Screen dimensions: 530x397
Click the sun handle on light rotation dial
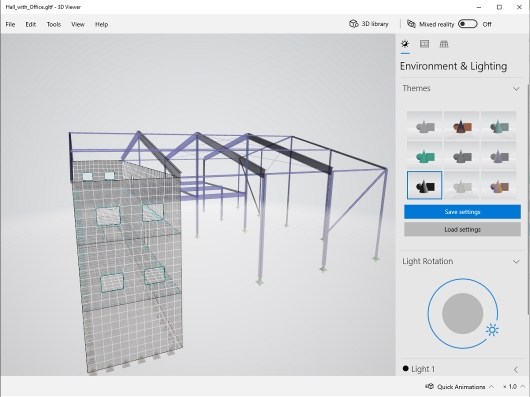click(492, 330)
